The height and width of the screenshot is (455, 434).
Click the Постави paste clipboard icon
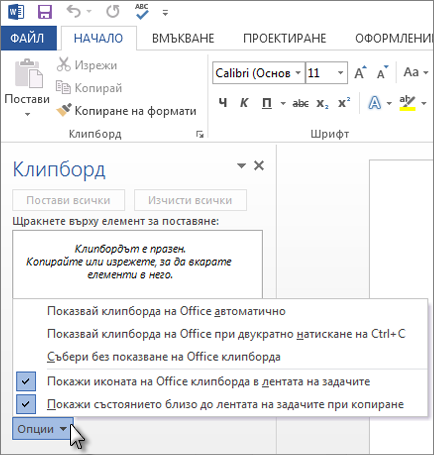pyautogui.click(x=28, y=73)
